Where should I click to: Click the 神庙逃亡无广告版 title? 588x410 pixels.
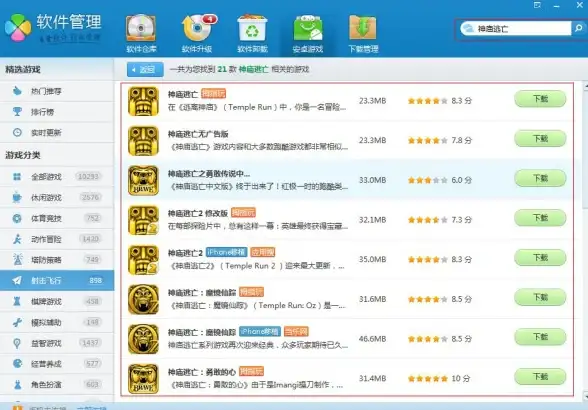198,134
